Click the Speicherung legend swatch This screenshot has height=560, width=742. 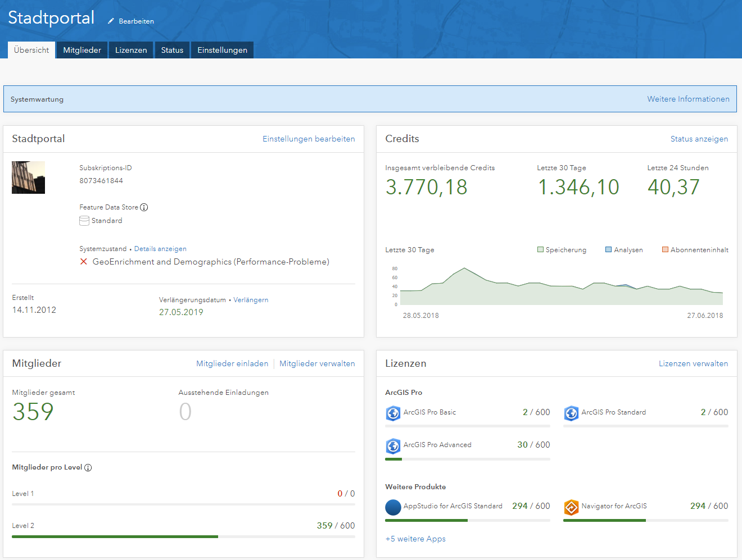point(540,249)
